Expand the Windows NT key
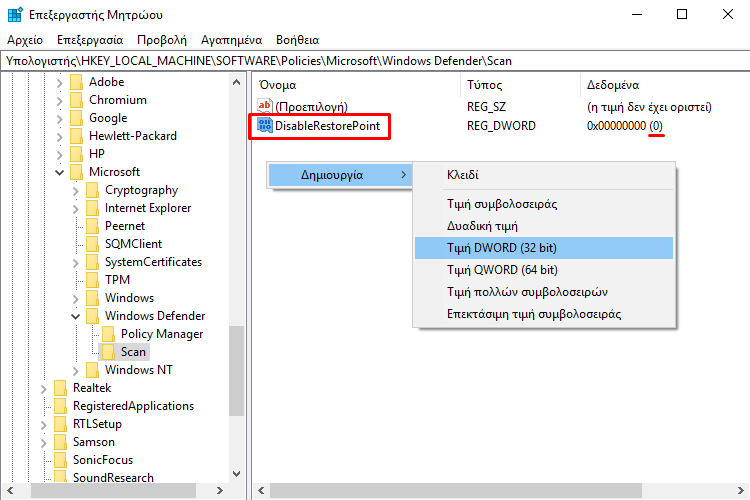The height and width of the screenshot is (500, 750). 76,371
